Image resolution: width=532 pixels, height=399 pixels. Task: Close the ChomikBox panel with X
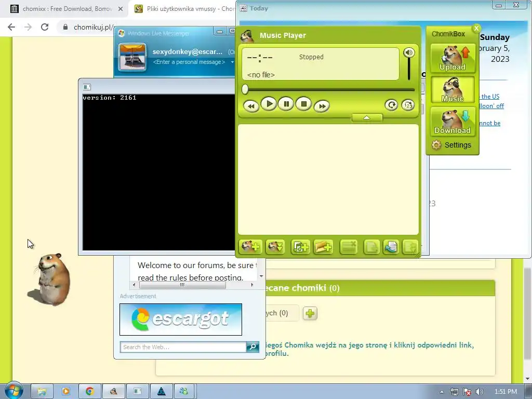476,28
